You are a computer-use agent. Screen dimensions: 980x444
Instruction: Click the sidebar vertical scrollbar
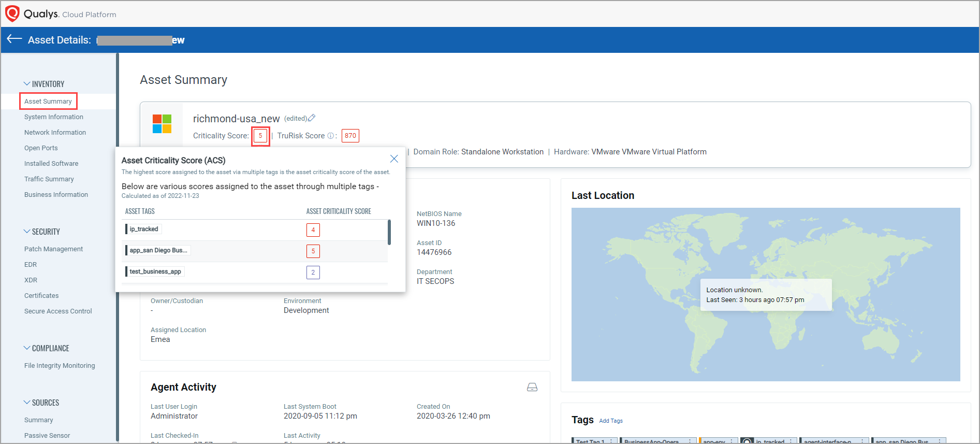tap(118, 248)
